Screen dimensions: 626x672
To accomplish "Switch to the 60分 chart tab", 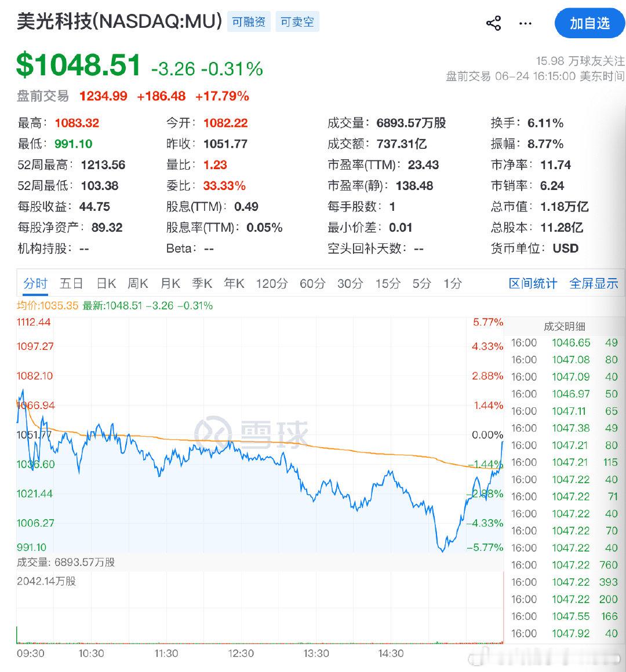I will point(312,283).
